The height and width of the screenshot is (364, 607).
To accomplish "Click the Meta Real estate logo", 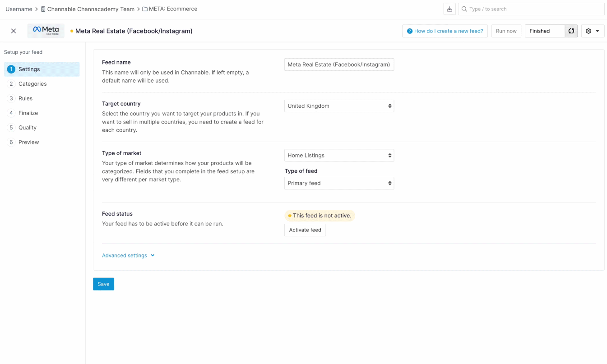I will tap(46, 31).
